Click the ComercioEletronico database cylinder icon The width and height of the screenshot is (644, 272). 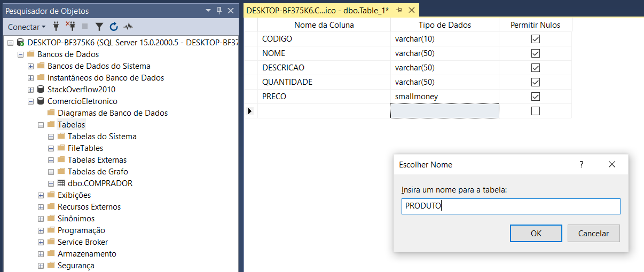[41, 101]
